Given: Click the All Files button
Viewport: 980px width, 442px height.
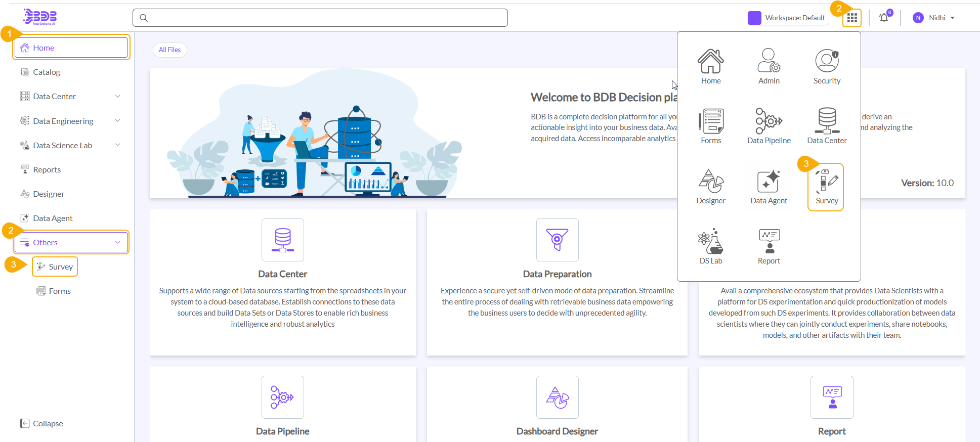Looking at the screenshot, I should click(169, 50).
